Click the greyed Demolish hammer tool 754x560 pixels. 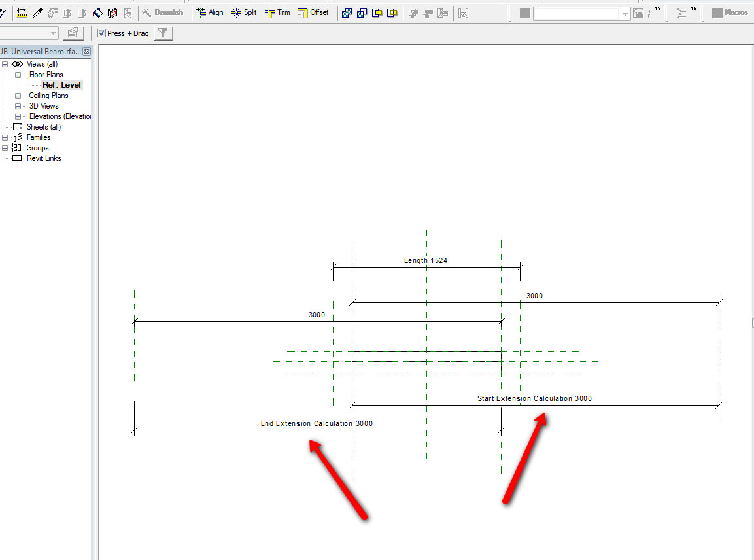[x=162, y=12]
